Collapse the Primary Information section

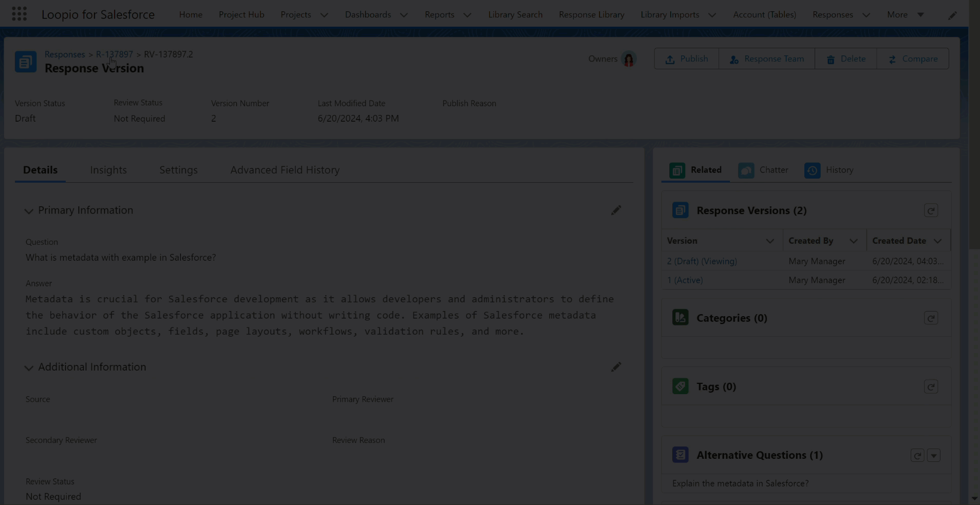tap(29, 211)
